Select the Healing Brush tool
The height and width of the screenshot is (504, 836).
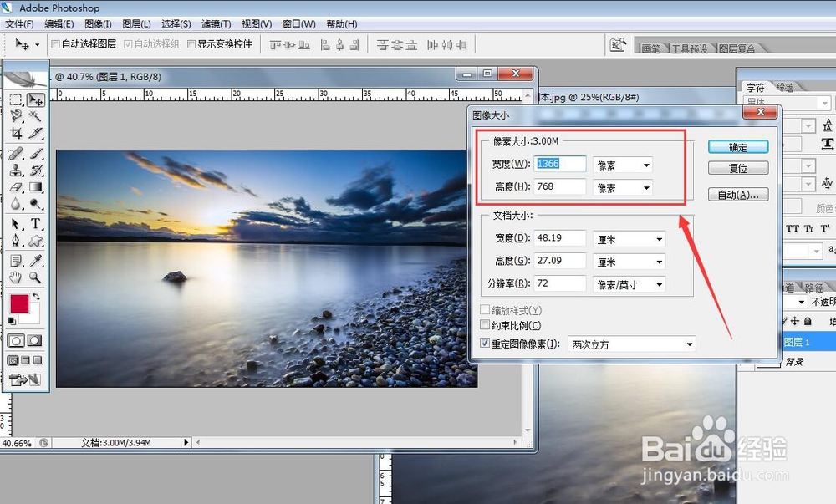[16, 154]
